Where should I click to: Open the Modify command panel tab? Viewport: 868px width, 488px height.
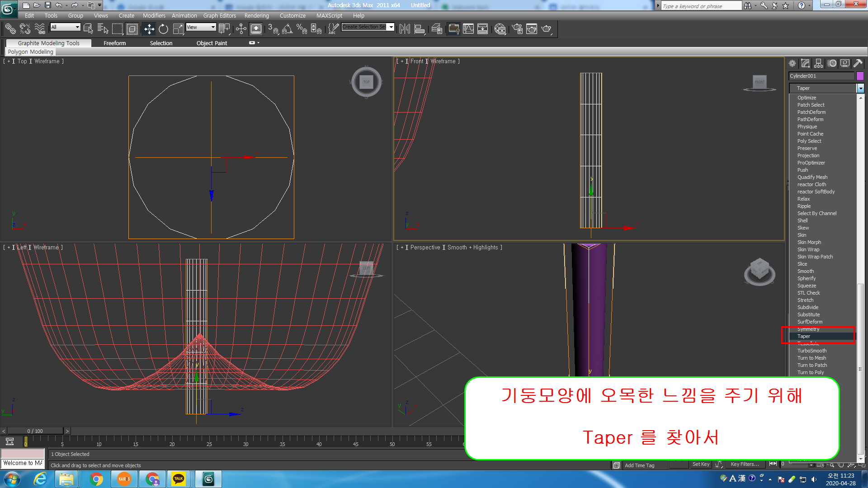[x=806, y=63]
